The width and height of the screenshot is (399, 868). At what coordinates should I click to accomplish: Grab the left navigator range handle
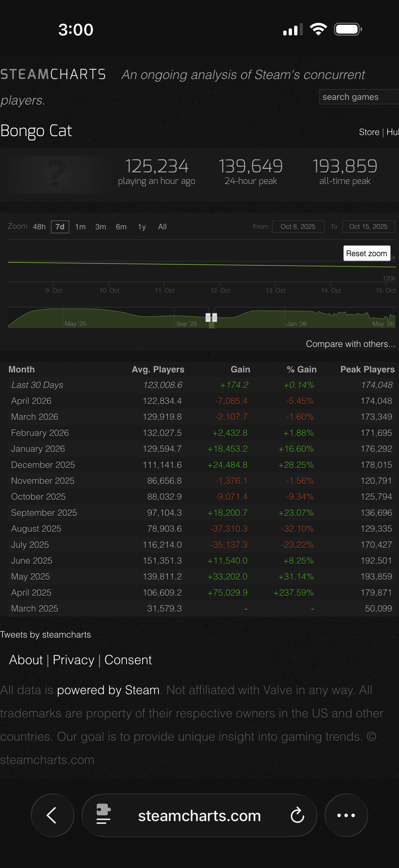pyautogui.click(x=208, y=317)
